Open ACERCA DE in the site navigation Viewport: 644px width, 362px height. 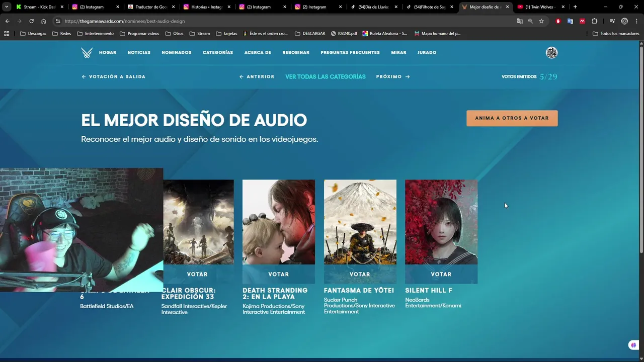[258, 53]
